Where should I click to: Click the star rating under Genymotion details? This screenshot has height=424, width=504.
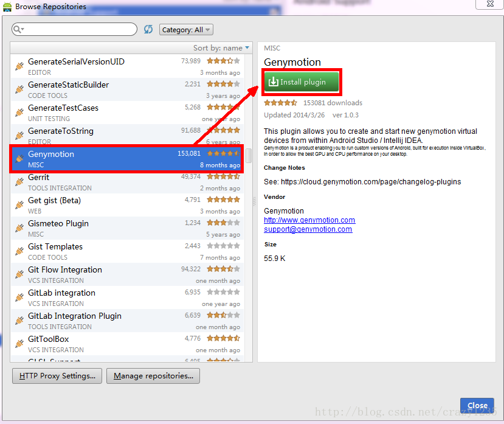(281, 103)
